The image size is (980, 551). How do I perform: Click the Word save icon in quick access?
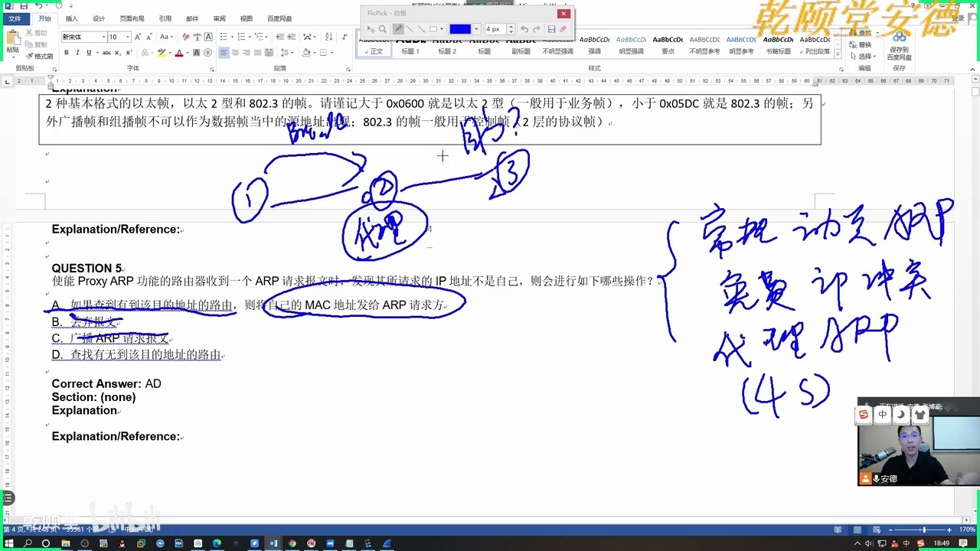24,5
